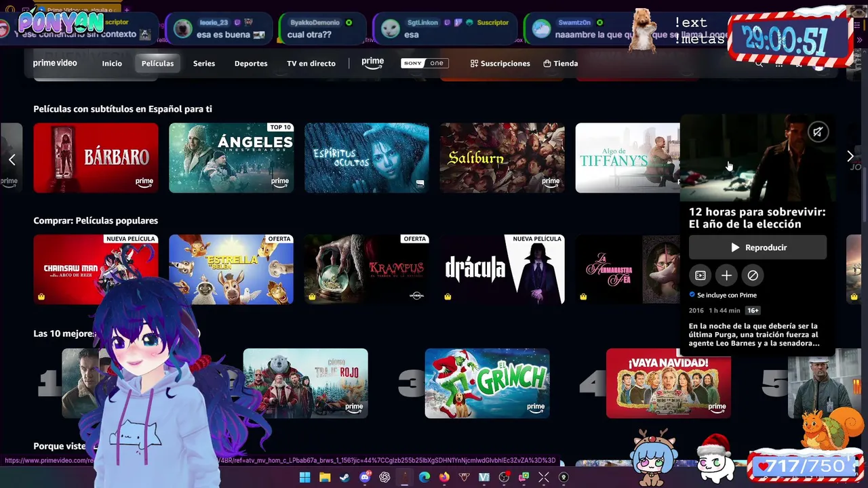868x488 pixels.
Task: Click 'NUEVA PELÍCULA' badge on Drácula
Action: 538,239
